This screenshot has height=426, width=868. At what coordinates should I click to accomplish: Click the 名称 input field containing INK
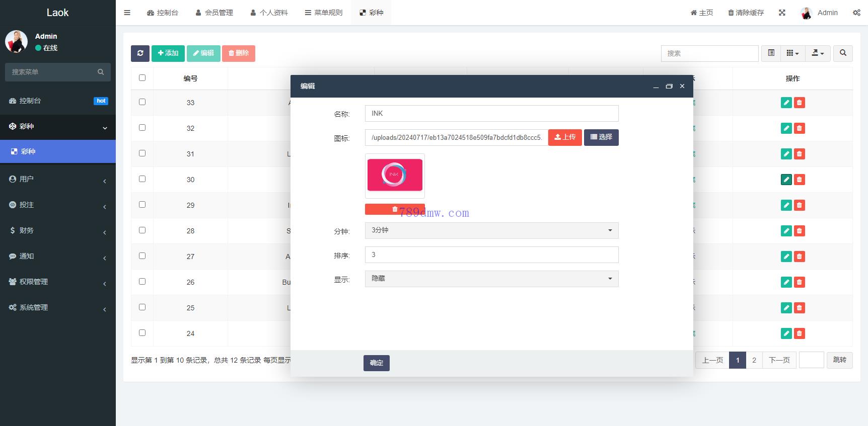pyautogui.click(x=491, y=114)
